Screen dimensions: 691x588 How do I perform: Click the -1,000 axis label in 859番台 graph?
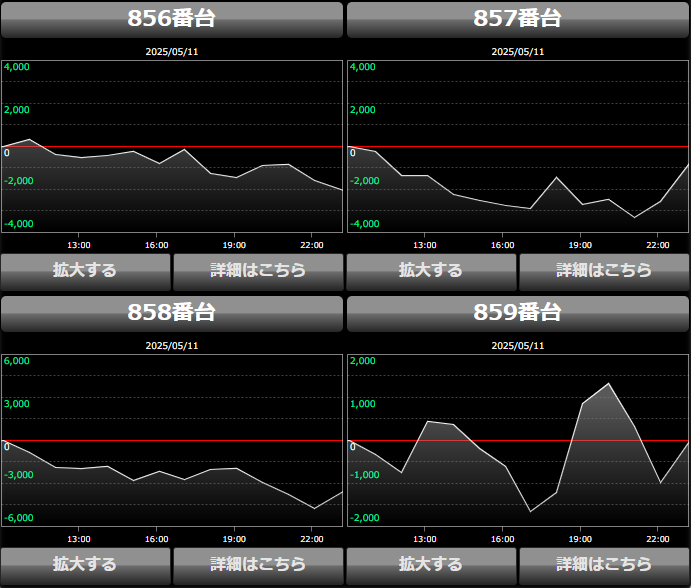(x=364, y=475)
